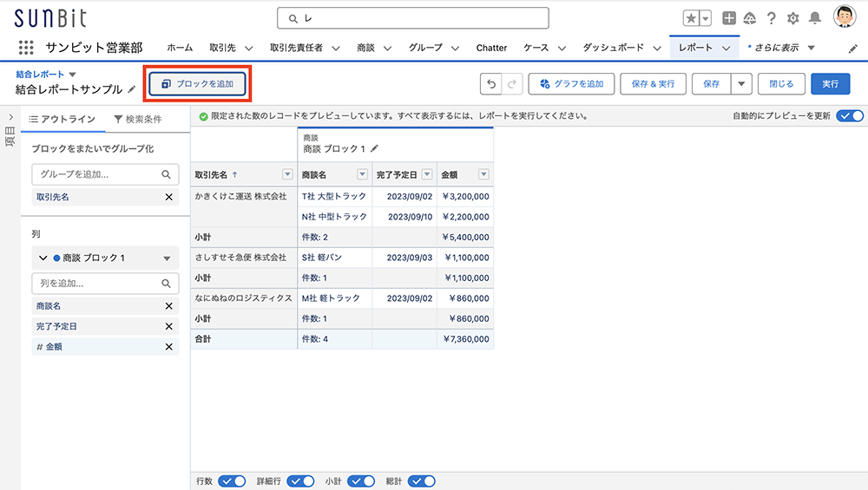This screenshot has height=490, width=868.
Task: Open the 金額 column header dropdown
Action: (x=483, y=174)
